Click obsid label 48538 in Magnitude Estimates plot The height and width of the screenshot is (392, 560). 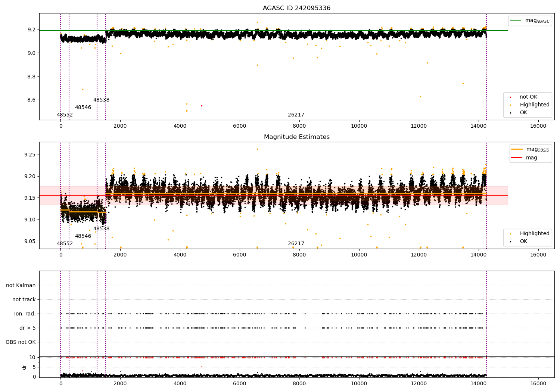click(101, 229)
